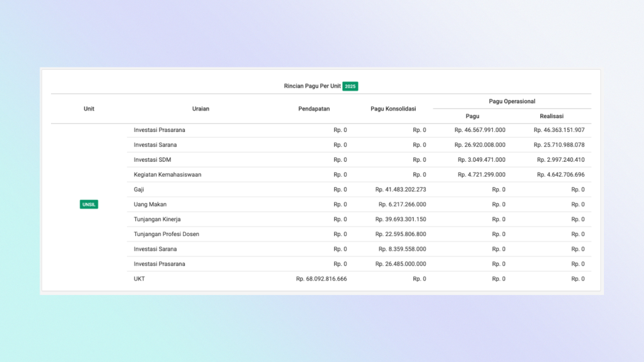This screenshot has height=362, width=644.
Task: Click the Realisasi sub-column header
Action: tap(552, 116)
